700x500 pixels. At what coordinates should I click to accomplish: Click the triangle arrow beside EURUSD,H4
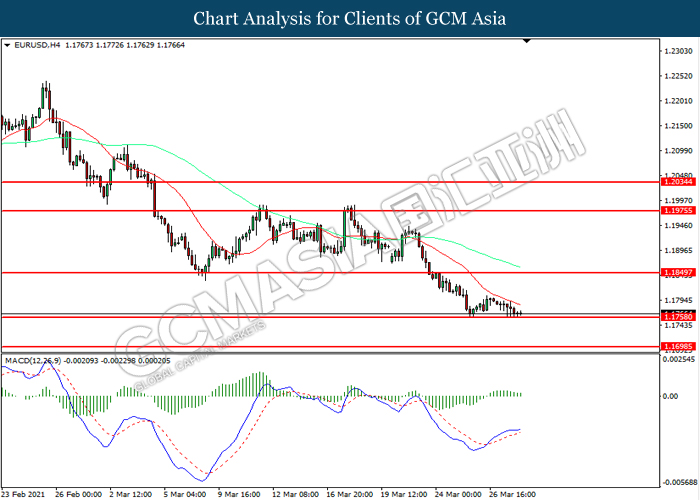(x=9, y=45)
